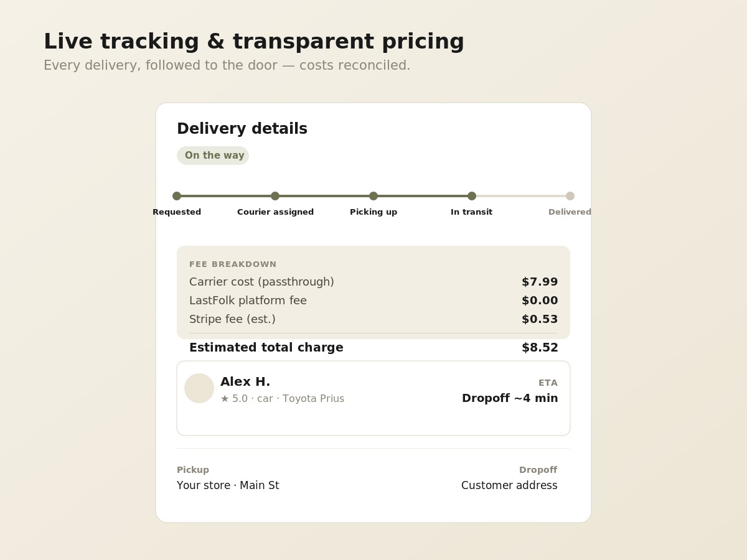Click the Dropoff ~4 min ETA text
This screenshot has width=747, height=560.
tap(510, 398)
